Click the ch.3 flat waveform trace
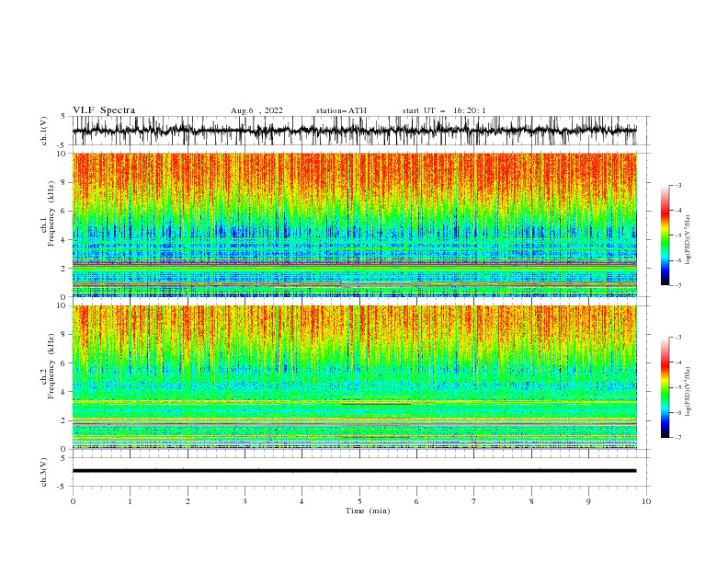 (x=355, y=471)
